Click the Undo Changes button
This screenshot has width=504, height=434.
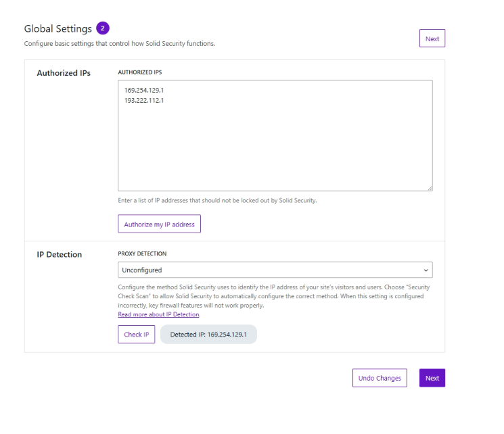click(380, 378)
